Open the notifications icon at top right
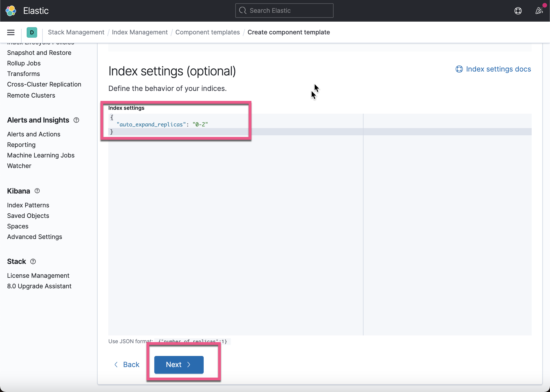 (539, 11)
